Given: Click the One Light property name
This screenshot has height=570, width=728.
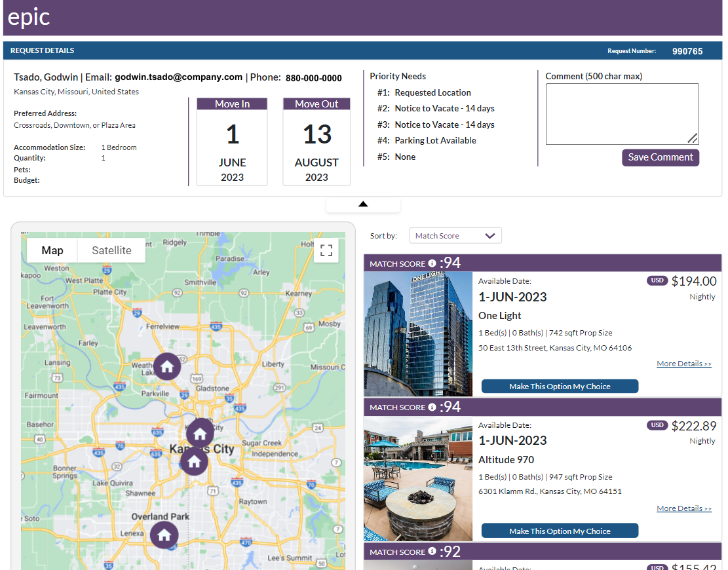Looking at the screenshot, I should (499, 316).
